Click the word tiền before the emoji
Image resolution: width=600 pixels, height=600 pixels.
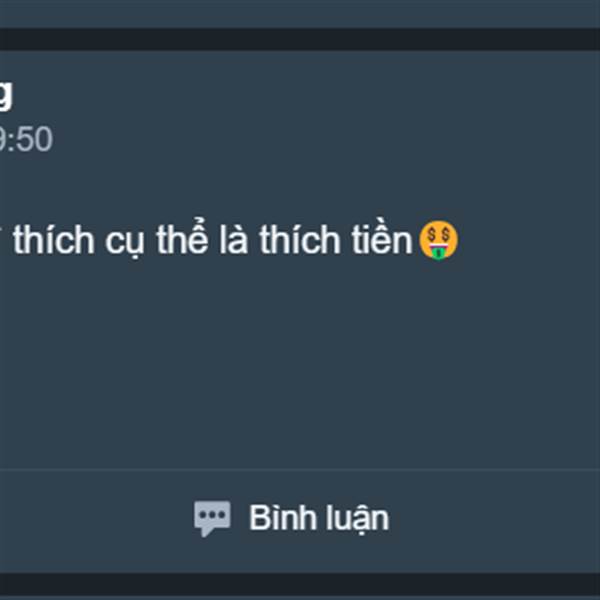click(382, 240)
